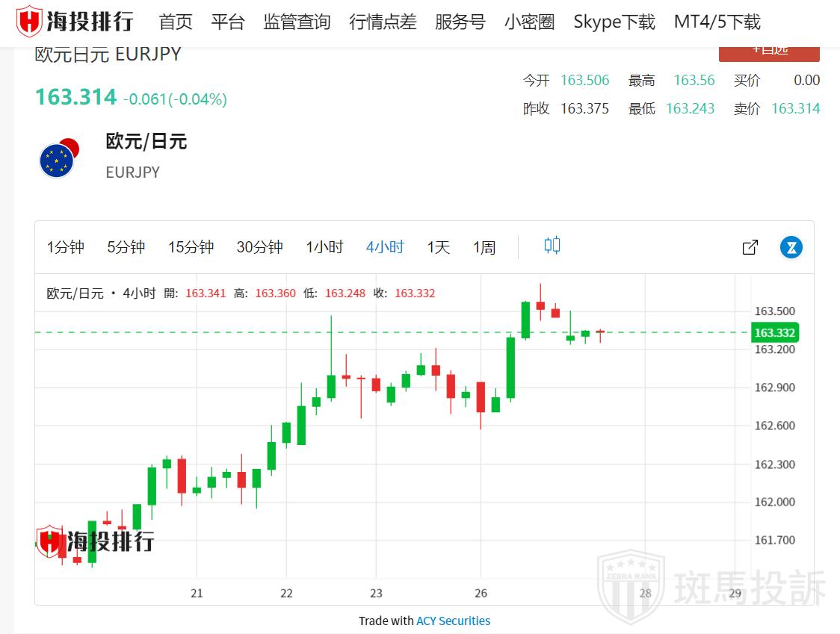Choose the 15分钟 timeframe

[191, 247]
